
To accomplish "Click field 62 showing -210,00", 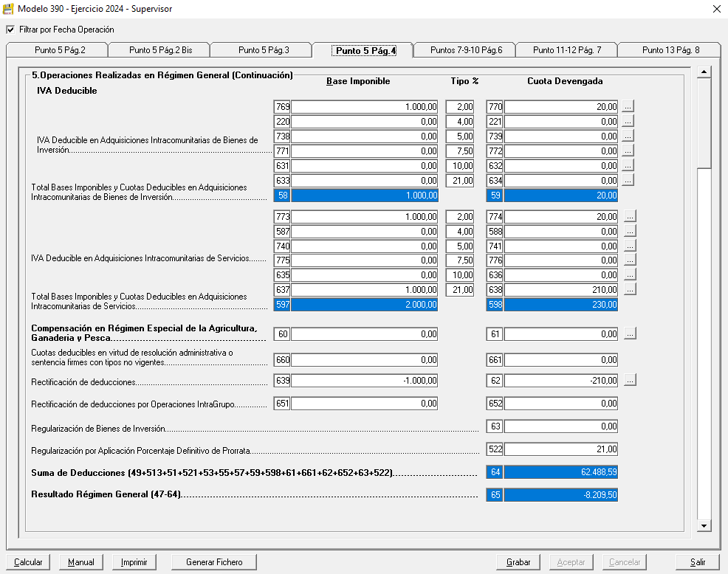I will pyautogui.click(x=561, y=381).
